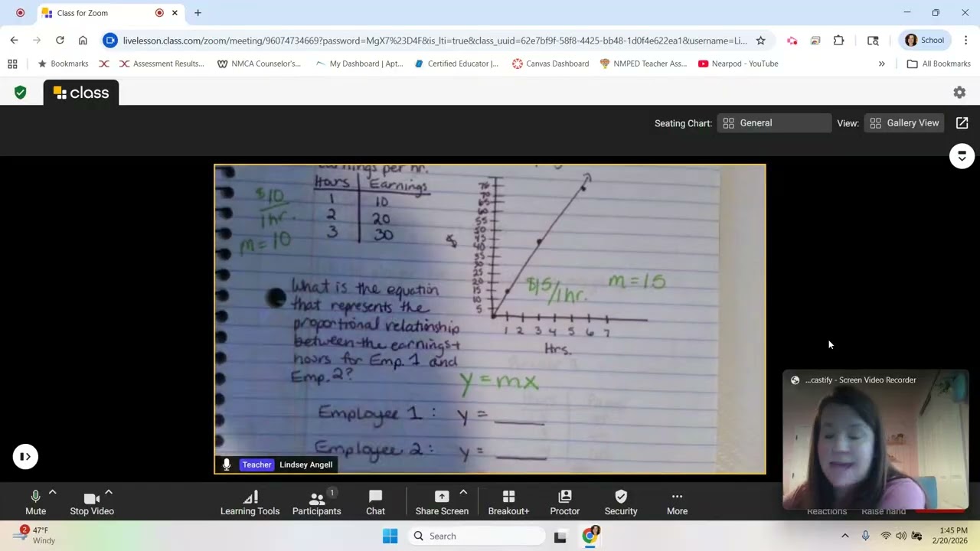Click green shield security status icon

coord(21,93)
